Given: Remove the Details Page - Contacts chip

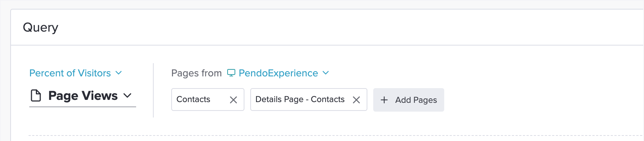Looking at the screenshot, I should (356, 100).
